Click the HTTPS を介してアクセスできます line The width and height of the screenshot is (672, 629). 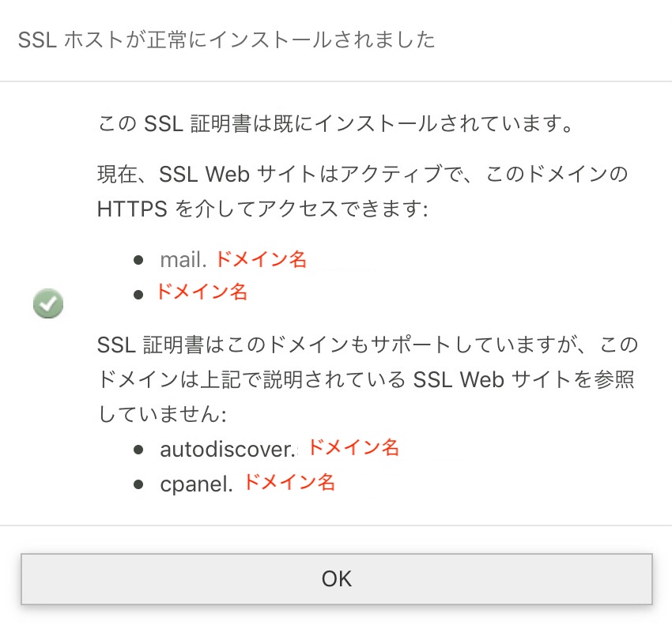click(262, 209)
